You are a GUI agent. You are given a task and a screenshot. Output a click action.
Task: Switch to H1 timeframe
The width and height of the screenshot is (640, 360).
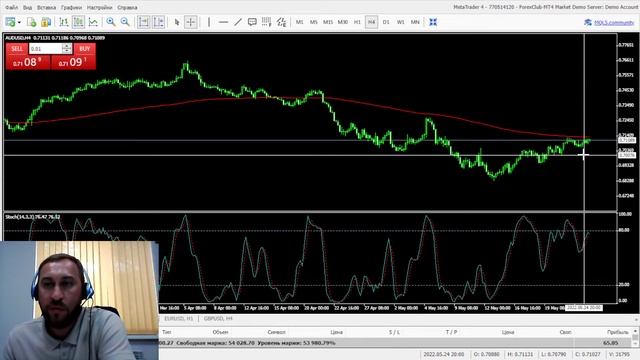pyautogui.click(x=357, y=22)
